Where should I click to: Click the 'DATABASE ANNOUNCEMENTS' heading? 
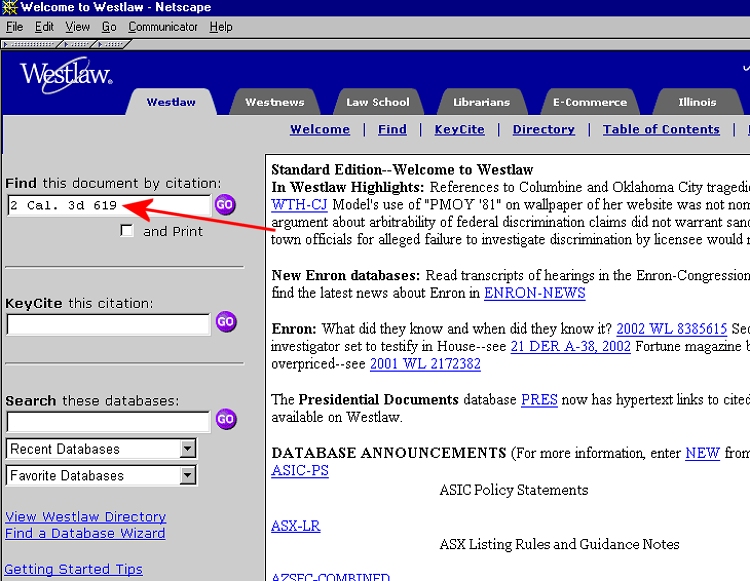point(389,453)
